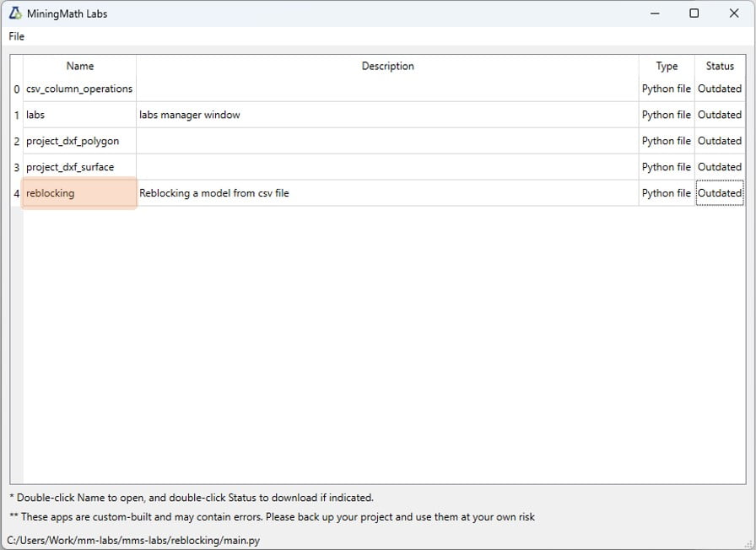This screenshot has width=756, height=550.
Task: Click the 'labs manager window' description cell
Action: pyautogui.click(x=190, y=115)
